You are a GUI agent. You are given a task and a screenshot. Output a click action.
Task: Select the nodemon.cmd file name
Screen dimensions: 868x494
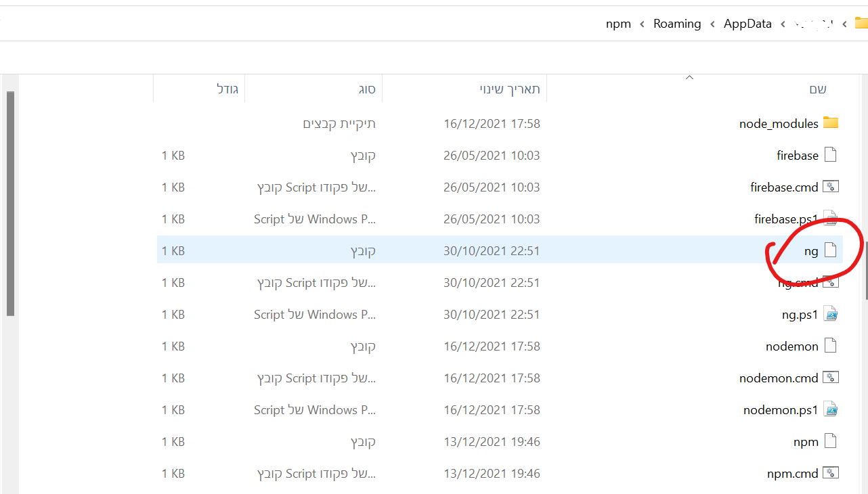(779, 378)
